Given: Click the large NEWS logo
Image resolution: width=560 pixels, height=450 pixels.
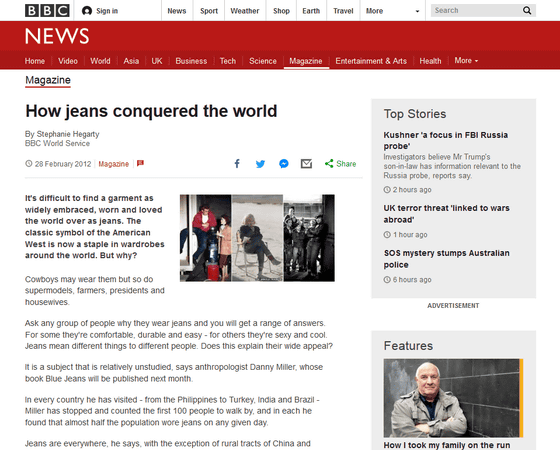Looking at the screenshot, I should 57,36.
